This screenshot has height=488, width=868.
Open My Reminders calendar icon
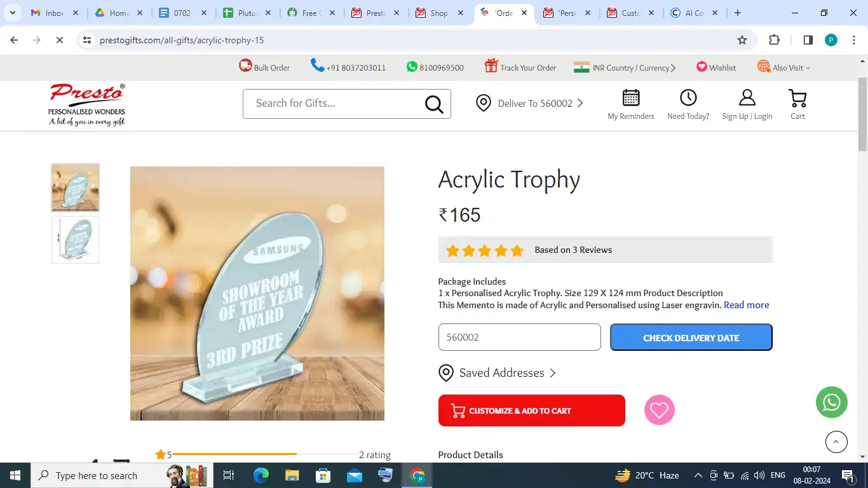point(631,98)
